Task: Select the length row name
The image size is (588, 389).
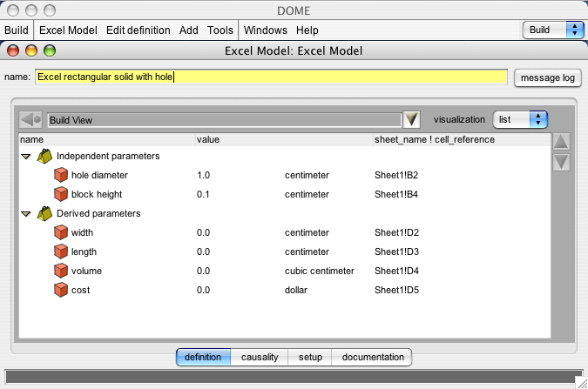Action: [84, 252]
